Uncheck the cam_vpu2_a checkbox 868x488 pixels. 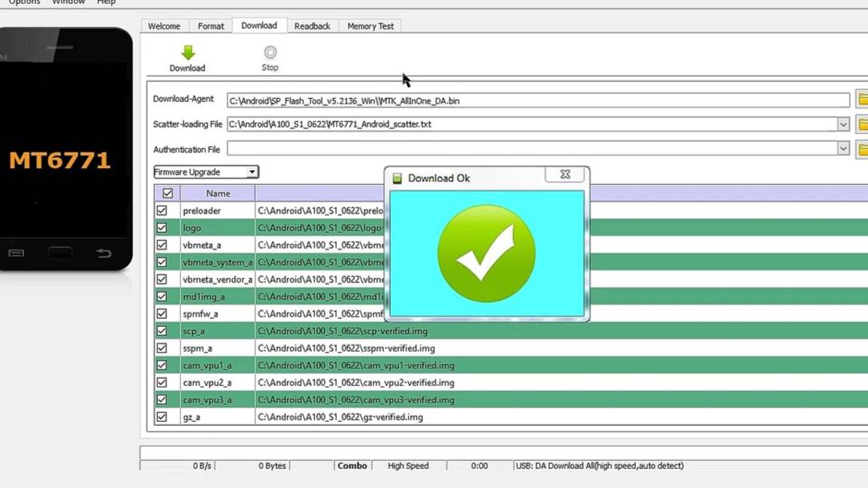(162, 382)
